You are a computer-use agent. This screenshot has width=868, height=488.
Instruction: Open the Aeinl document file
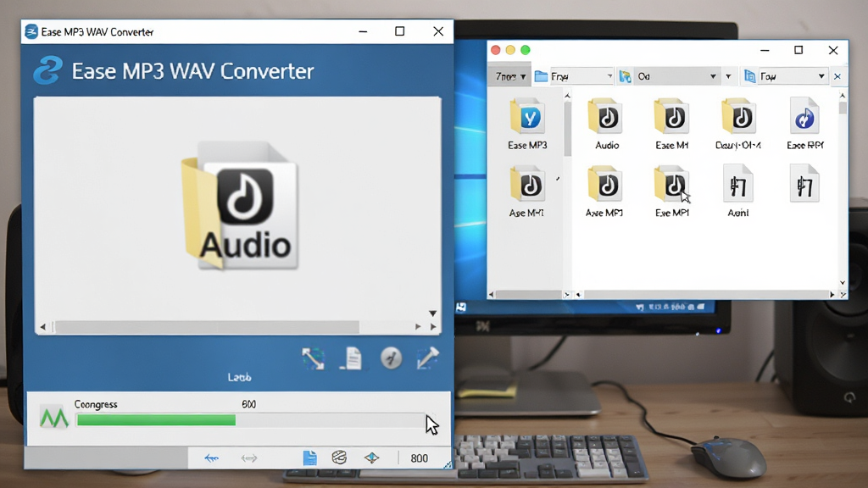click(x=738, y=185)
